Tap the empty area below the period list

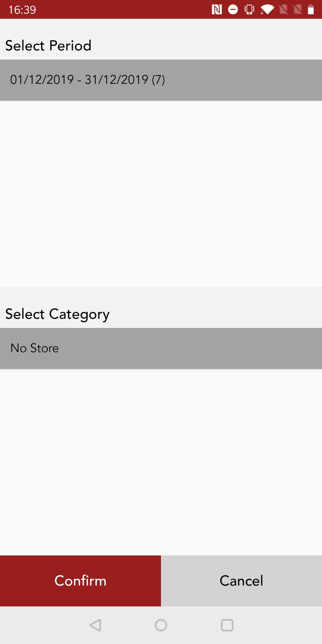[161, 194]
